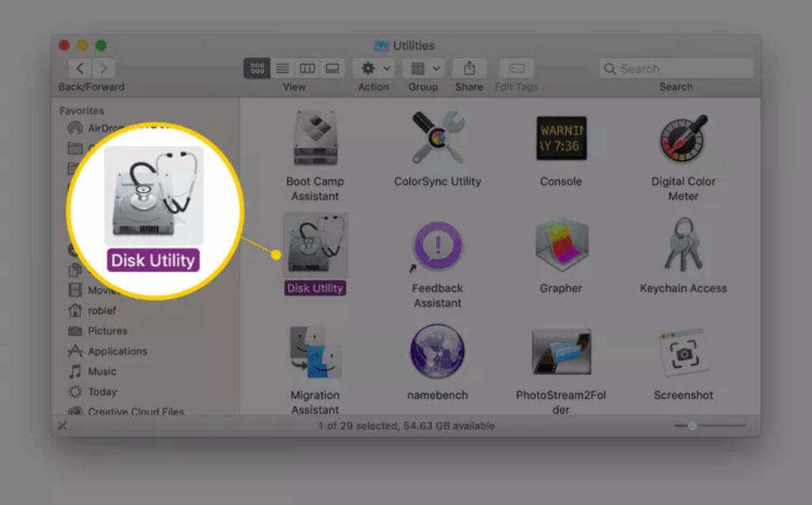Switch to gallery view
Screen dimensions: 812x505
(332, 68)
